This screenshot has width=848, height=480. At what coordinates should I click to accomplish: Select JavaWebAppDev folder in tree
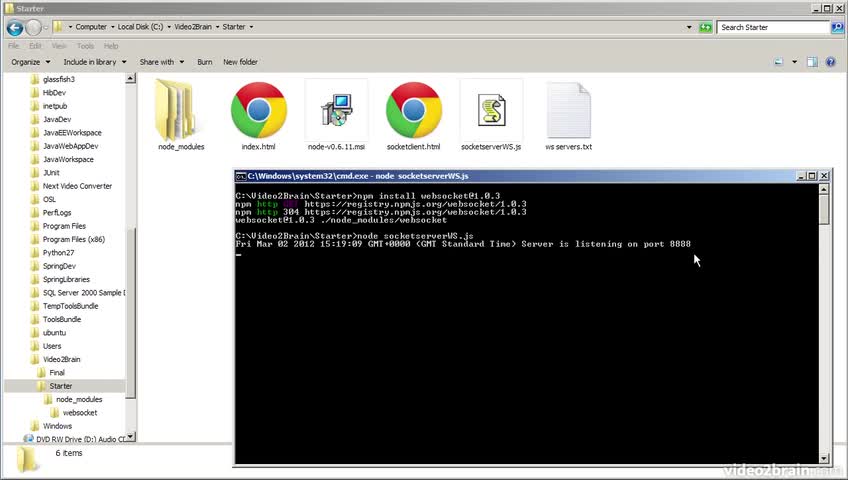click(70, 146)
